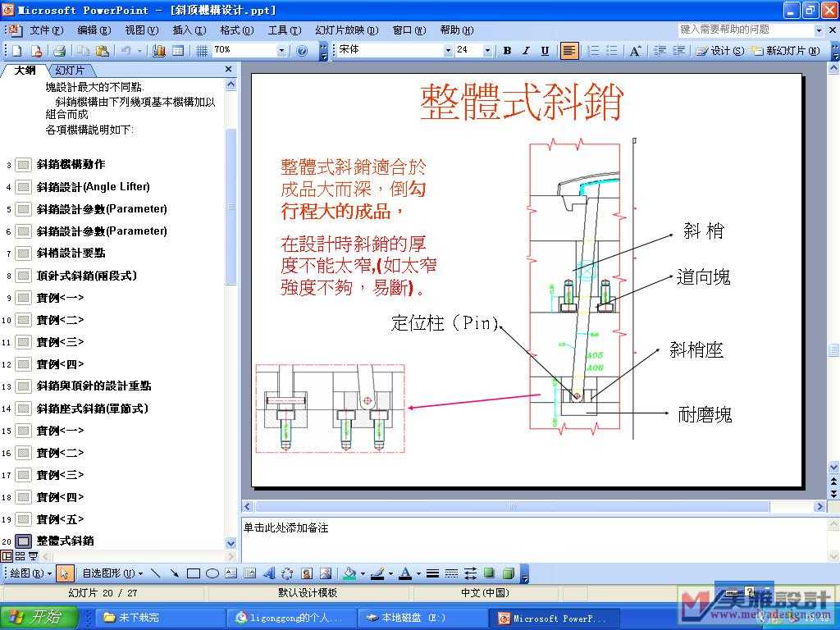Viewport: 840px width, 630px height.
Task: Open the Fill Color dropdown arrow
Action: [363, 573]
